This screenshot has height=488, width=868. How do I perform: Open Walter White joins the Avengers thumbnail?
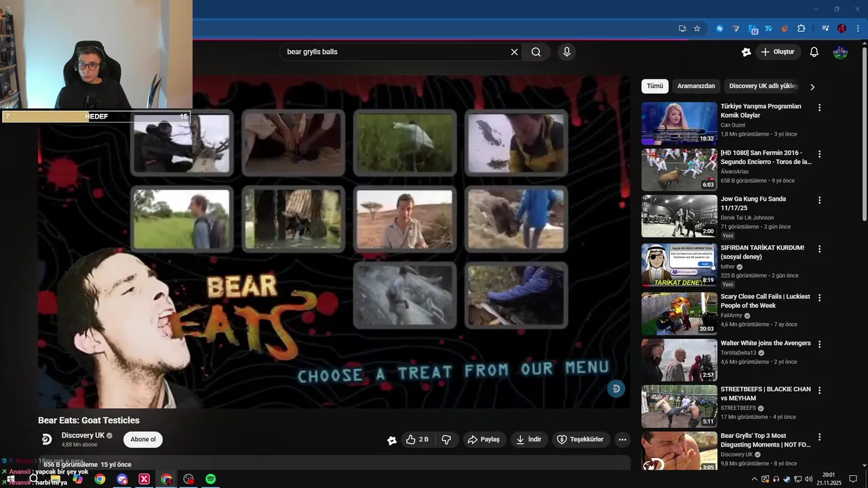(679, 360)
